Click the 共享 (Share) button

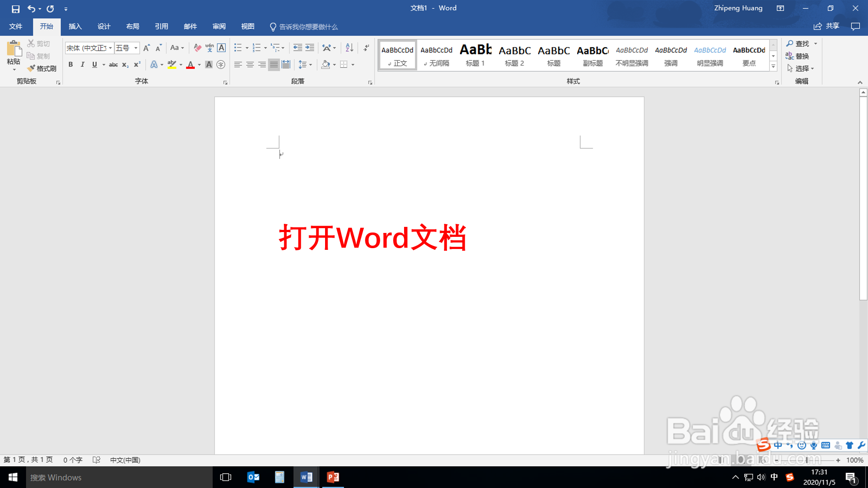pyautogui.click(x=826, y=26)
